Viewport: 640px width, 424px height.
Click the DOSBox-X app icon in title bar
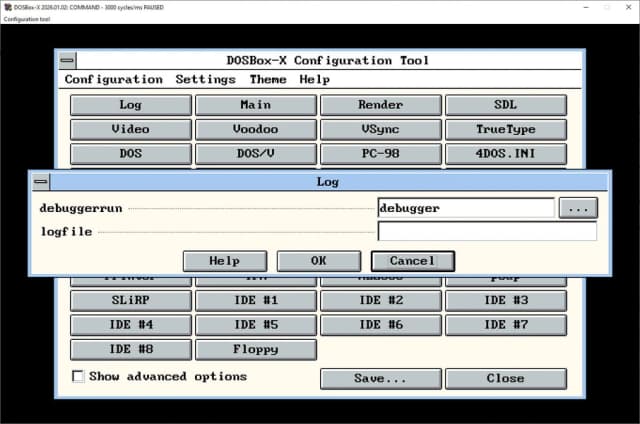pyautogui.click(x=7, y=7)
